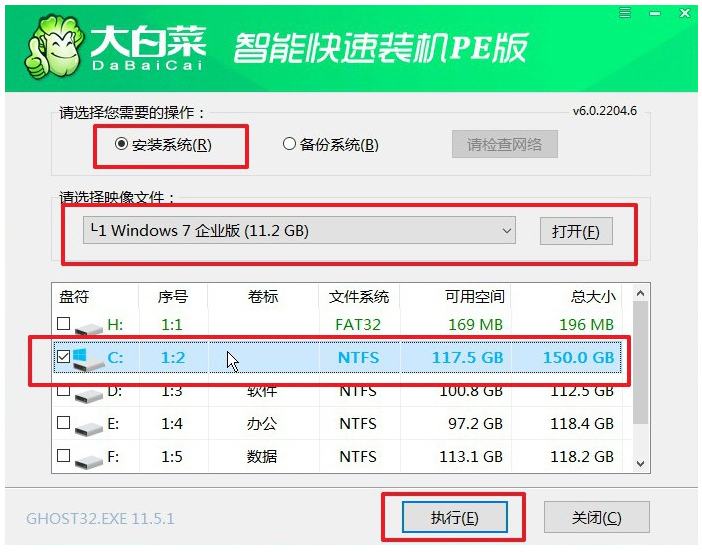Click the drive icon for E: partition
Screen dimensions: 702x552
pyautogui.click(x=88, y=427)
